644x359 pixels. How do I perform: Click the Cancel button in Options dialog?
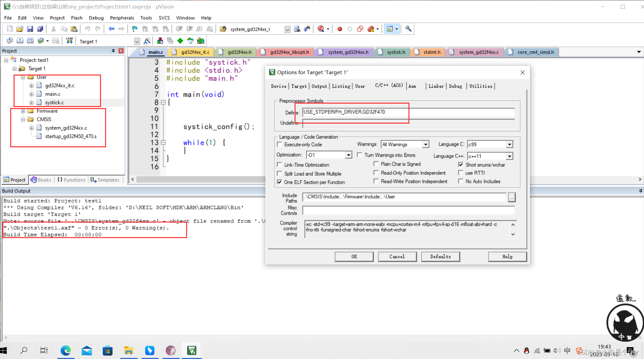tap(397, 257)
